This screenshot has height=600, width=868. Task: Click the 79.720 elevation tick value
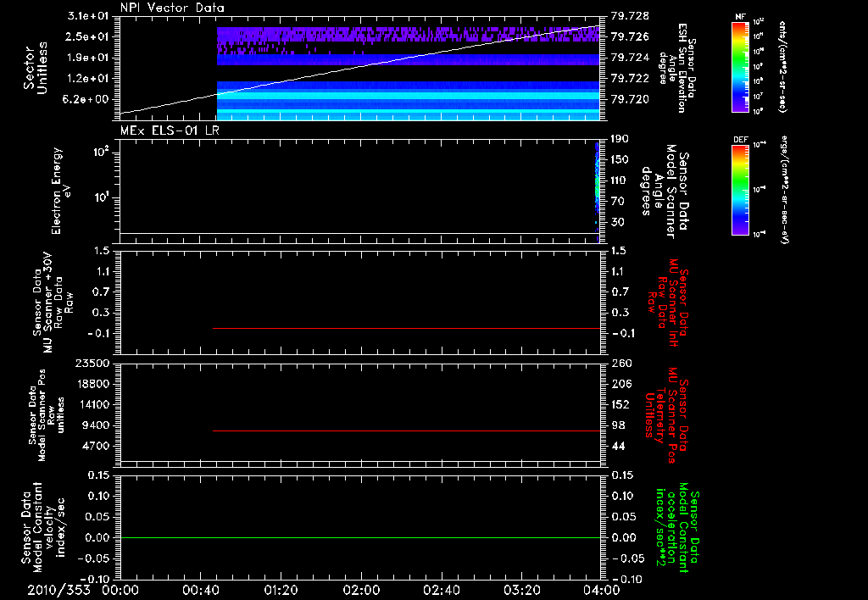[x=630, y=99]
